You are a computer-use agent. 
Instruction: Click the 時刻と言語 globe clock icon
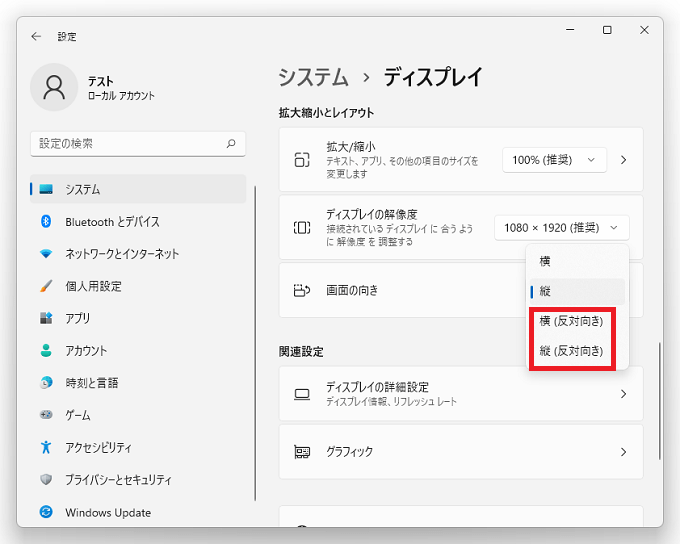46,382
